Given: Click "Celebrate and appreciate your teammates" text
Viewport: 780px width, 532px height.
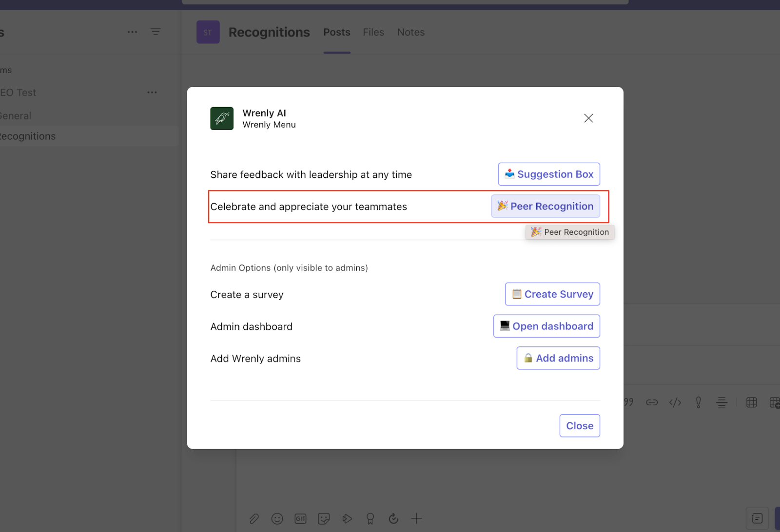Looking at the screenshot, I should click(309, 207).
